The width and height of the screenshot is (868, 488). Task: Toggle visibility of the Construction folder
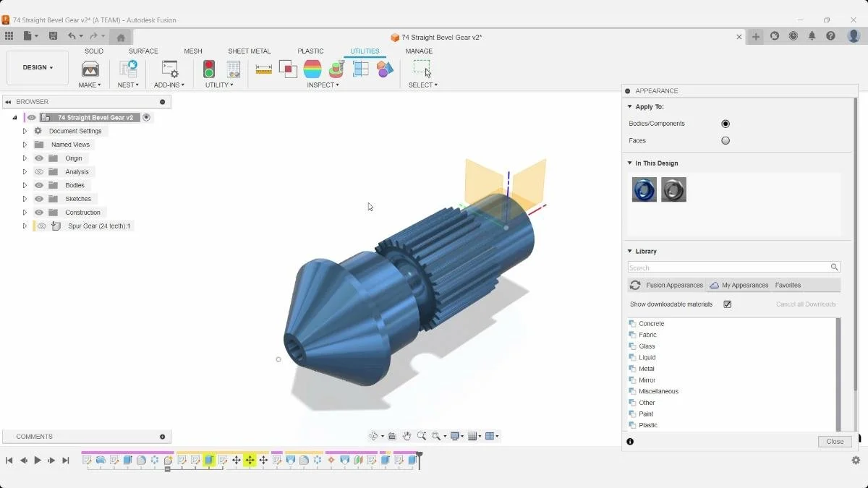(x=39, y=213)
